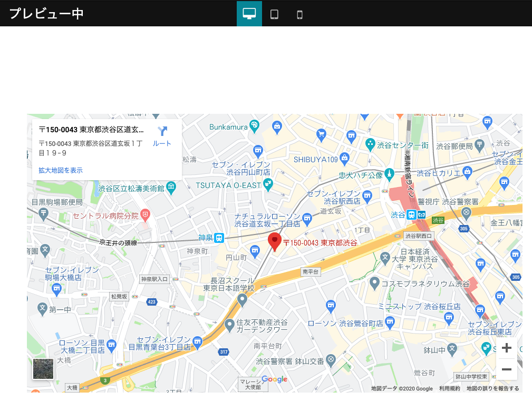Click 渋谷区立松濤美術館 museum marker
This screenshot has width=532, height=401.
coord(171,188)
